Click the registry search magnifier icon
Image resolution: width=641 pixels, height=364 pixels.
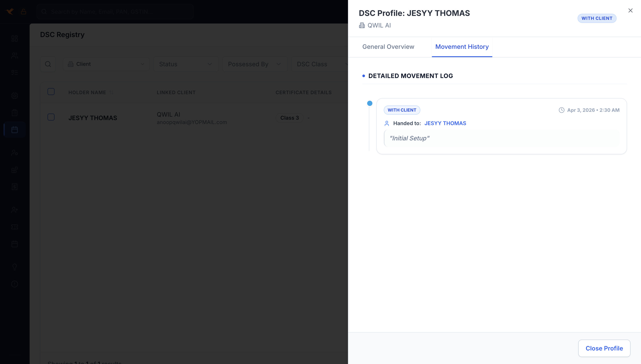[x=48, y=64]
